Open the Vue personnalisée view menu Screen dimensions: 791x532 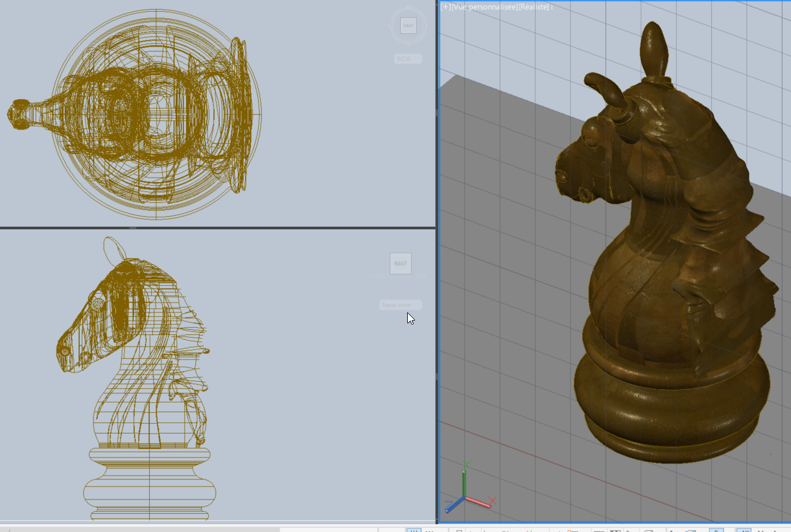[484, 6]
